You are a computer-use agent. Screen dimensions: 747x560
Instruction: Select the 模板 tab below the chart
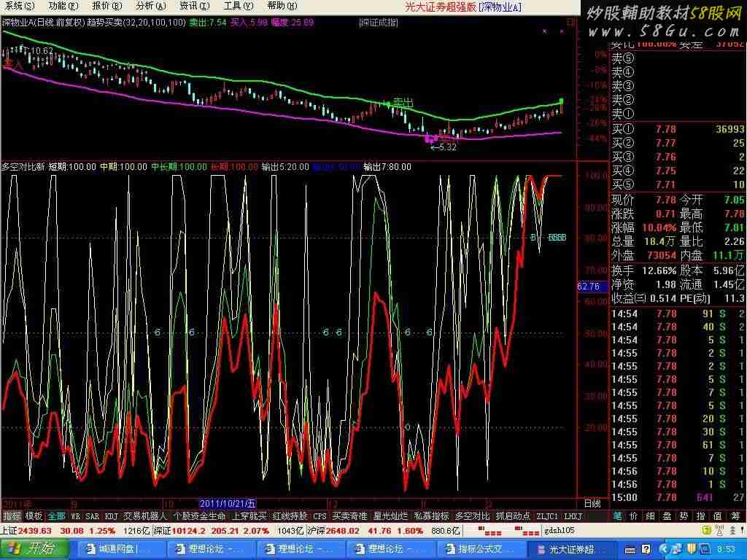(x=34, y=516)
